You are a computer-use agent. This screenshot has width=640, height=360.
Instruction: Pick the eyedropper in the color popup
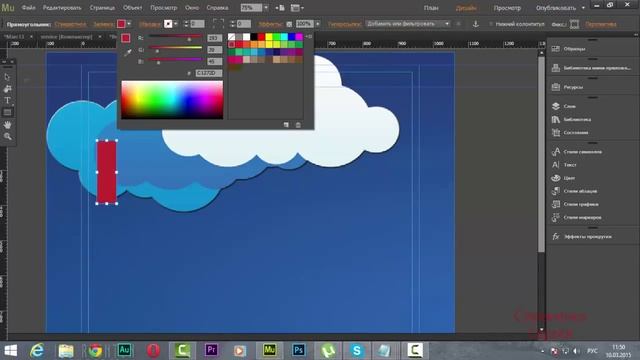(128, 52)
